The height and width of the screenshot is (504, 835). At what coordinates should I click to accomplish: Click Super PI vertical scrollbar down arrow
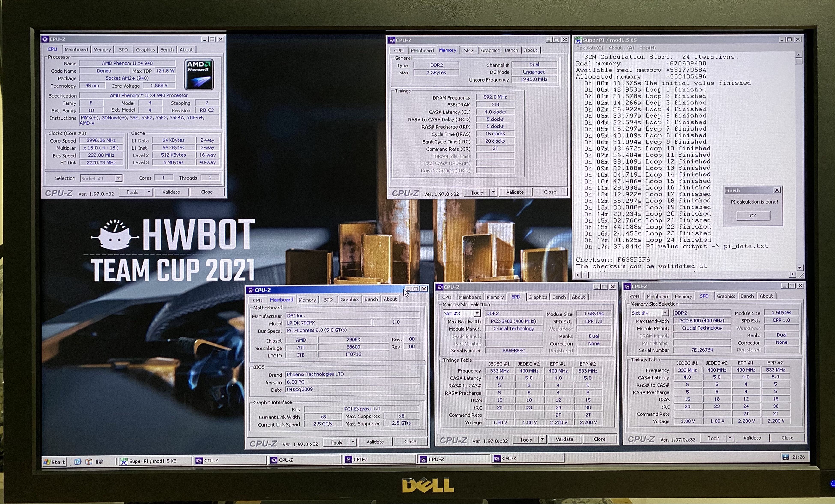799,268
